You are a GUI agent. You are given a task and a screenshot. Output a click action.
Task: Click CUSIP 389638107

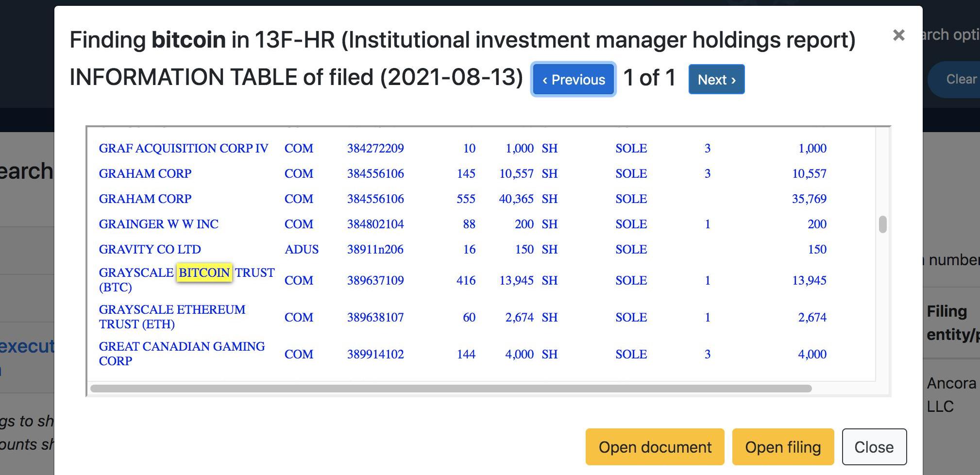coord(375,317)
